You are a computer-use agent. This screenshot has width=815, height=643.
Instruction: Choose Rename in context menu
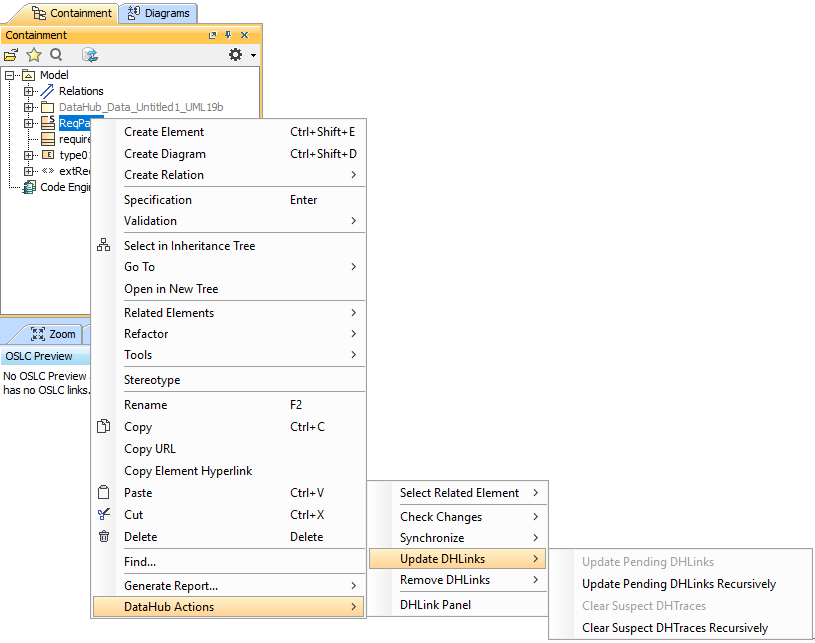click(229, 404)
